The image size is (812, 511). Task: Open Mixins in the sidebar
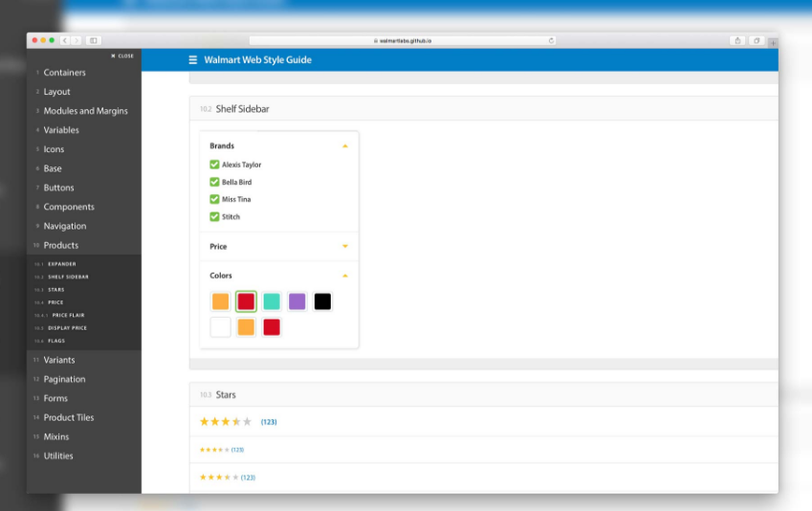pyautogui.click(x=55, y=437)
